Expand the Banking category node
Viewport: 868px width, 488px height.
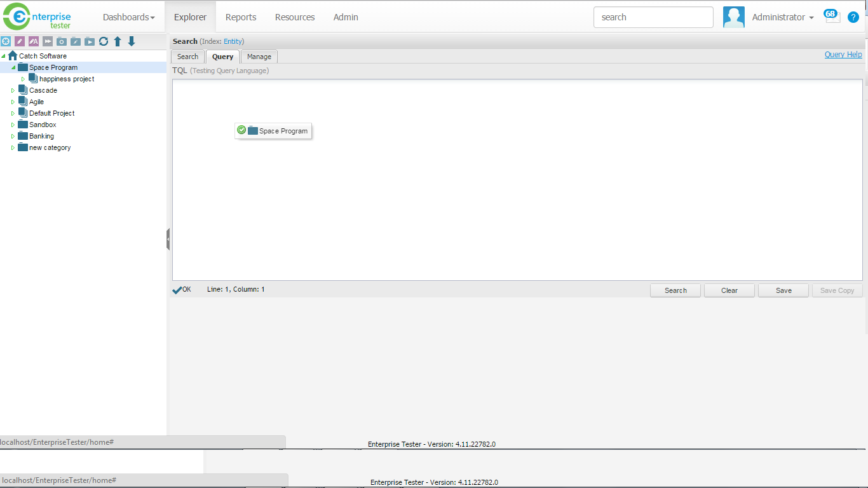click(13, 137)
